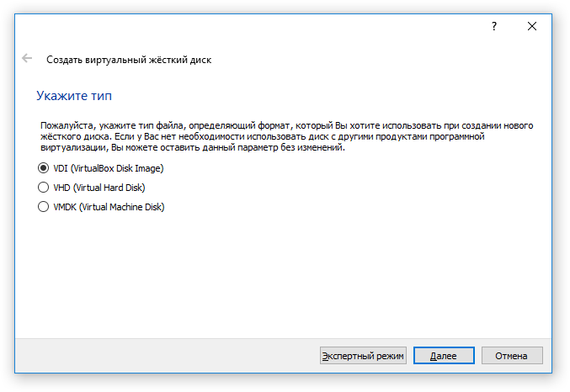Select the VDI radio button circle
The image size is (570, 392).
click(x=43, y=168)
